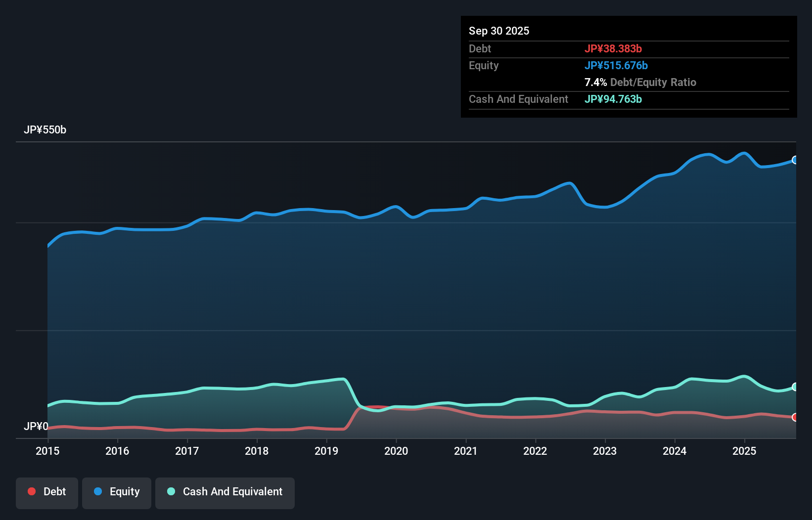Click the green Cash value JP¥94.763b
812x520 pixels.
click(613, 99)
